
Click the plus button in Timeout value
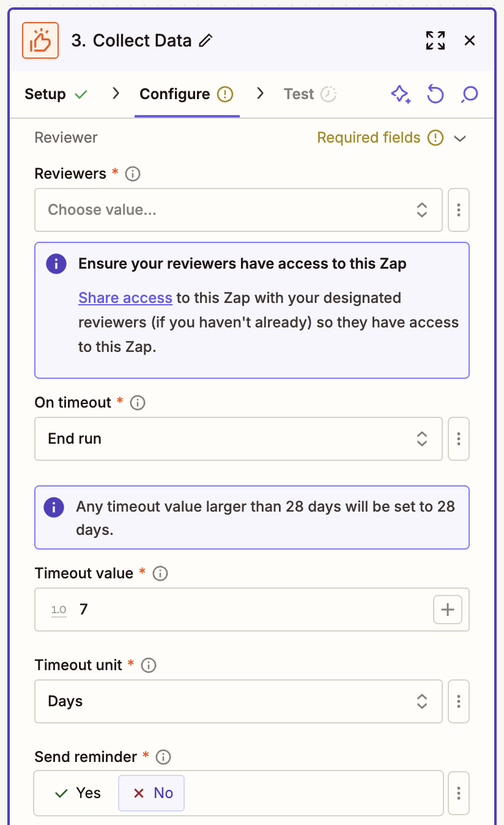tap(448, 610)
